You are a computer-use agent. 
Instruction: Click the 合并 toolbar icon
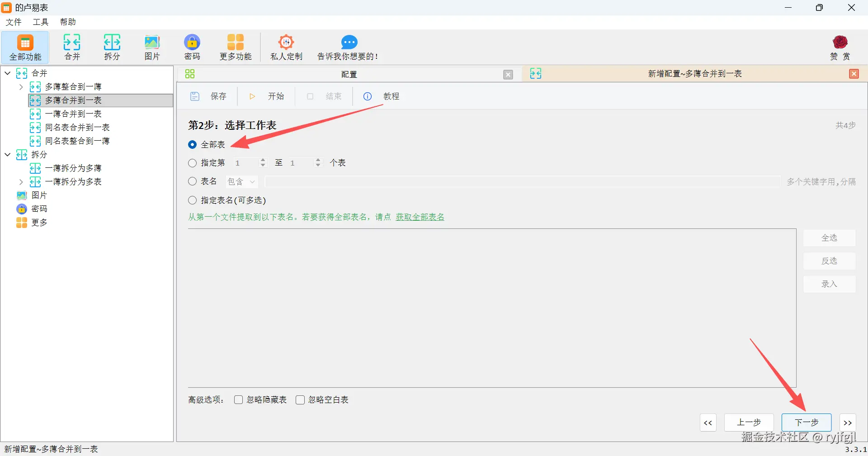click(x=72, y=47)
